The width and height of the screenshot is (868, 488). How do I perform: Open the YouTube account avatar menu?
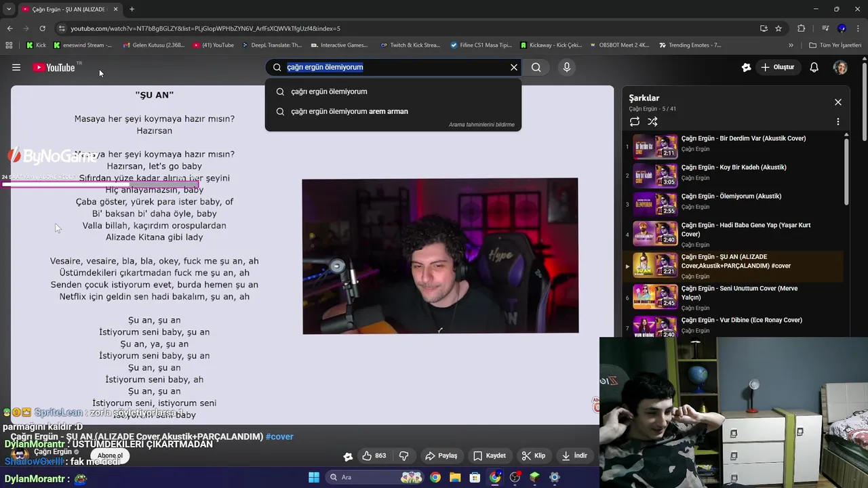pyautogui.click(x=840, y=67)
